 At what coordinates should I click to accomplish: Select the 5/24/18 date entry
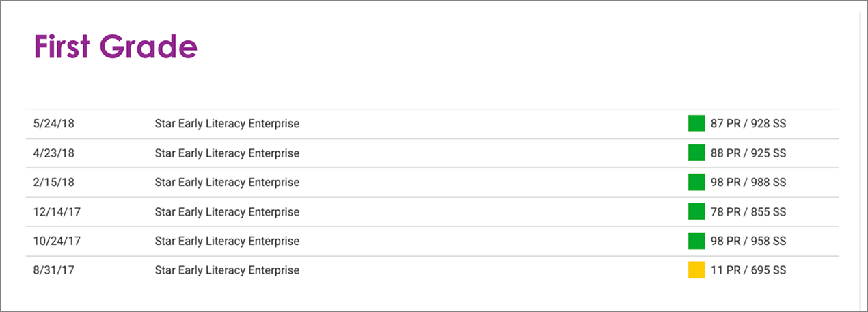pos(53,124)
